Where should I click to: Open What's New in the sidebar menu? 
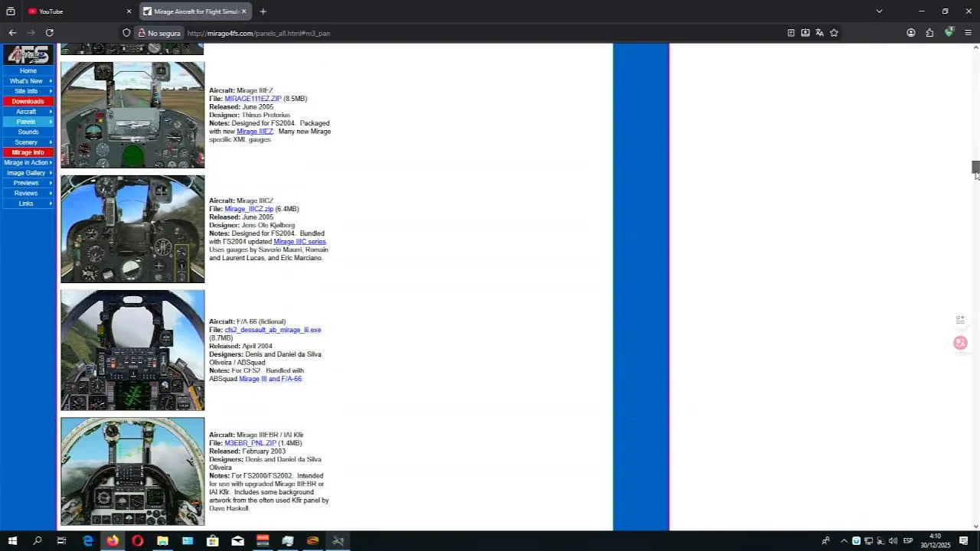pyautogui.click(x=28, y=81)
